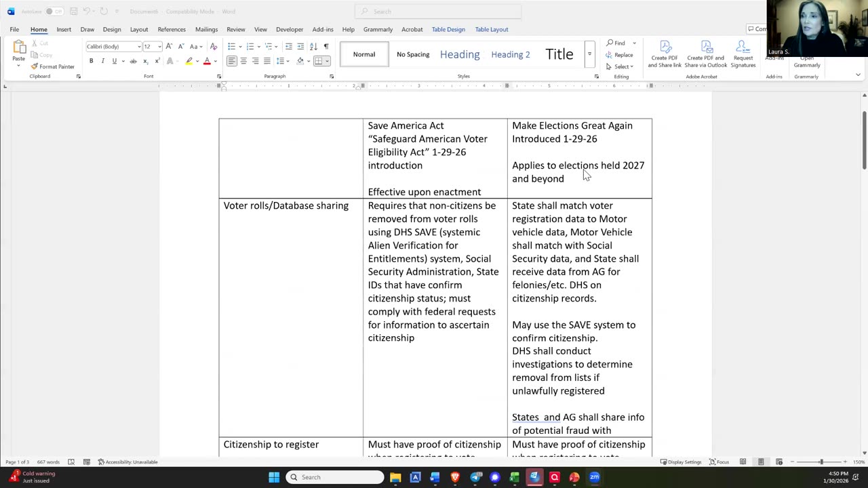Switch to the Review tab
Viewport: 868px width, 488px height.
tap(236, 29)
